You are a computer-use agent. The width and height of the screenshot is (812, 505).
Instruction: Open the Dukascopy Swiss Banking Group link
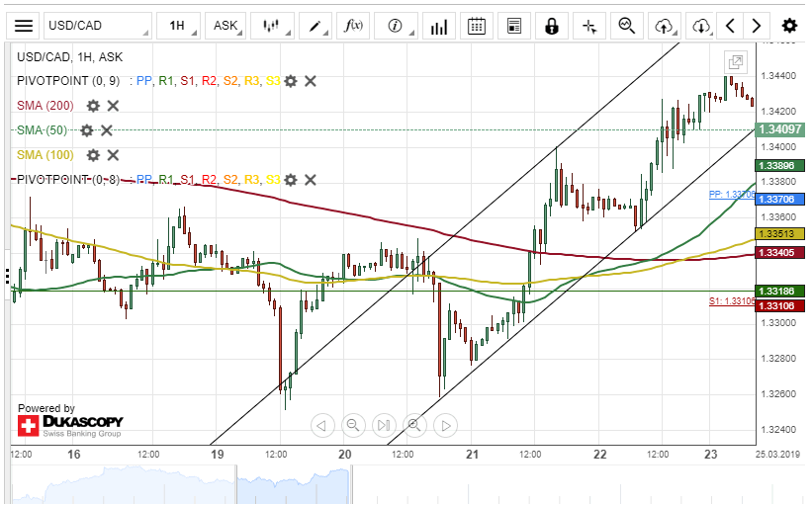(x=70, y=426)
